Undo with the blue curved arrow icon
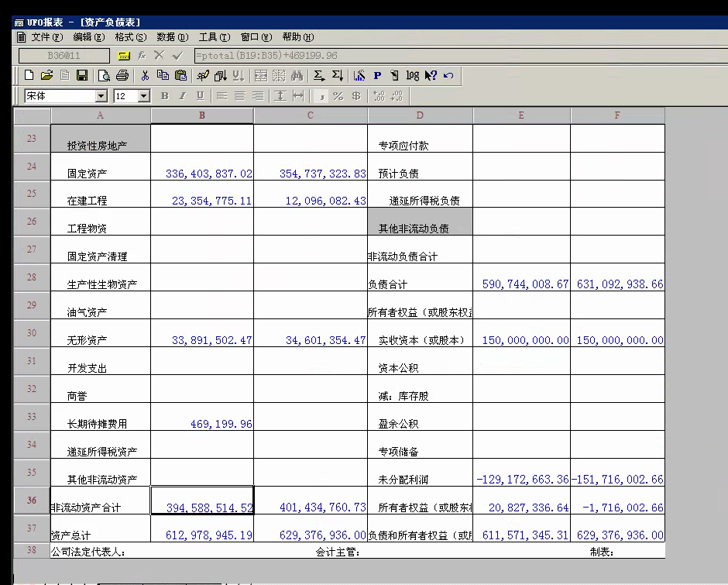The height and width of the screenshot is (585, 728). point(448,75)
